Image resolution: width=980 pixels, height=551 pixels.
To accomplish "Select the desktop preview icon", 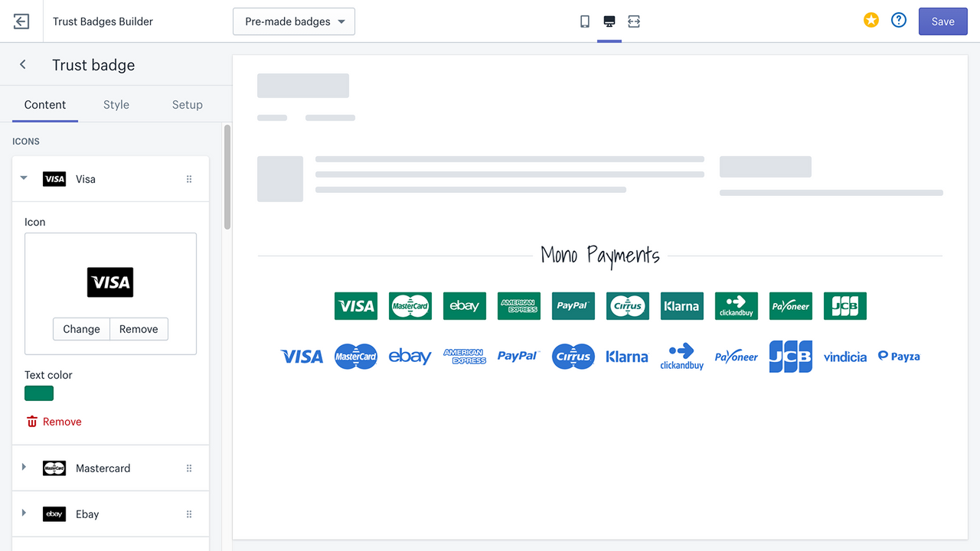I will click(x=609, y=21).
